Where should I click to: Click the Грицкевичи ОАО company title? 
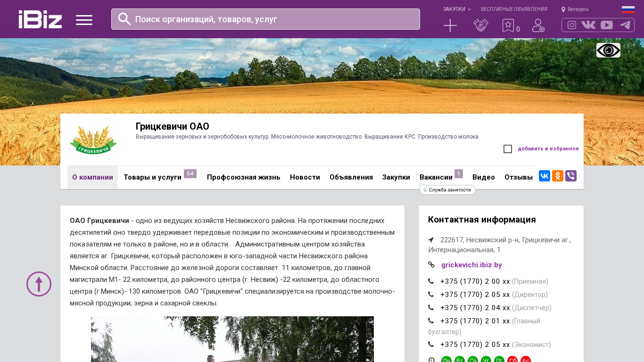tap(173, 126)
